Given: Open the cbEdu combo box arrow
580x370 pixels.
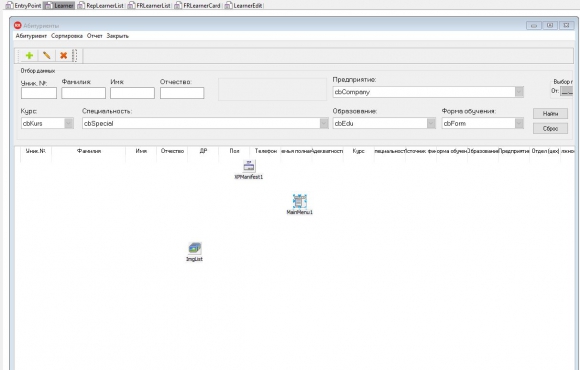Looking at the screenshot, I should coord(431,123).
